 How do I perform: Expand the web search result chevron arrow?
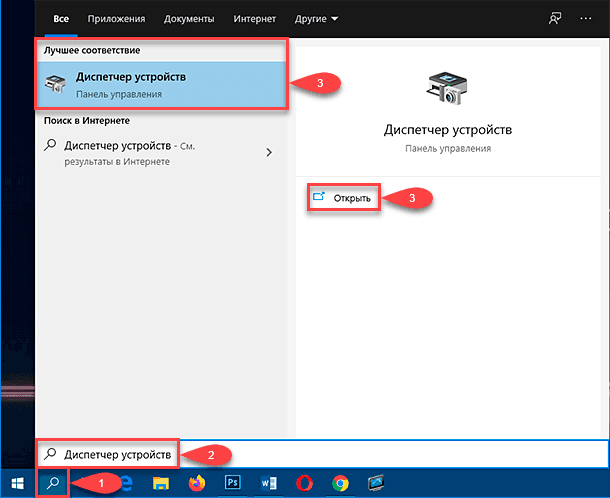269,153
